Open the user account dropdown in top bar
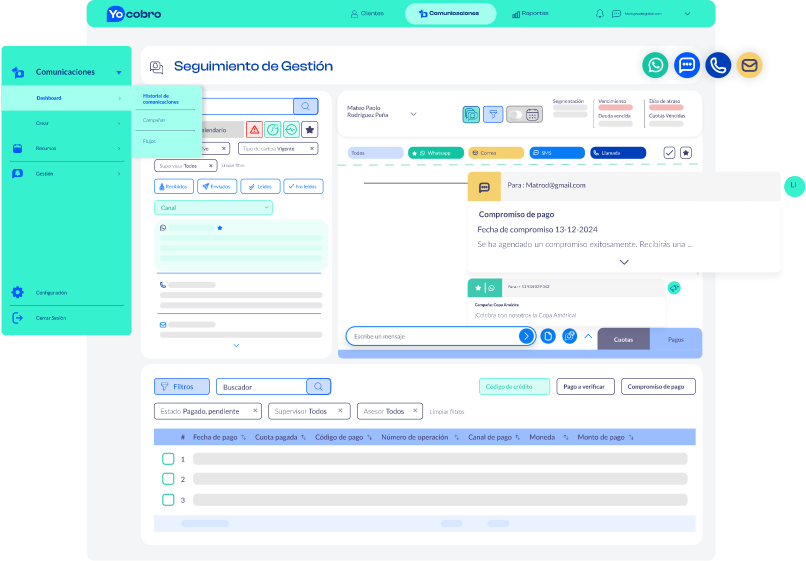Screen dimensions: 806x561 (x=687, y=14)
